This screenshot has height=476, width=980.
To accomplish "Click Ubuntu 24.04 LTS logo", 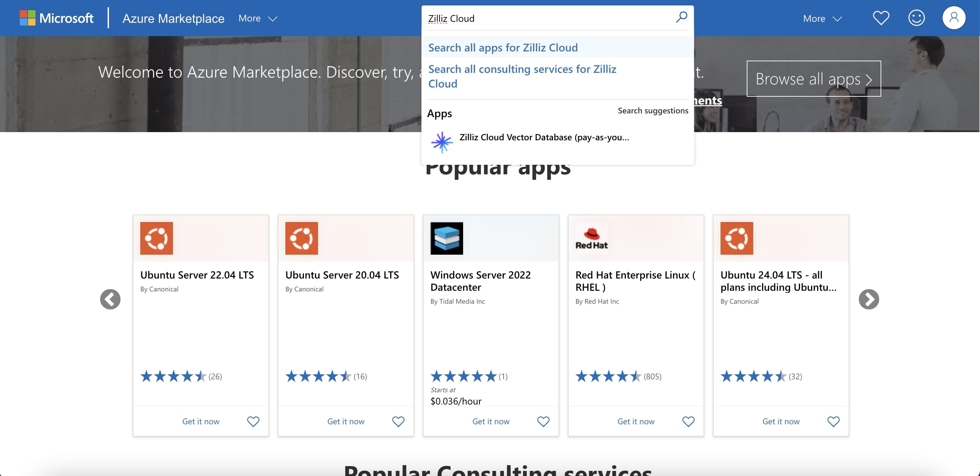I will point(737,238).
